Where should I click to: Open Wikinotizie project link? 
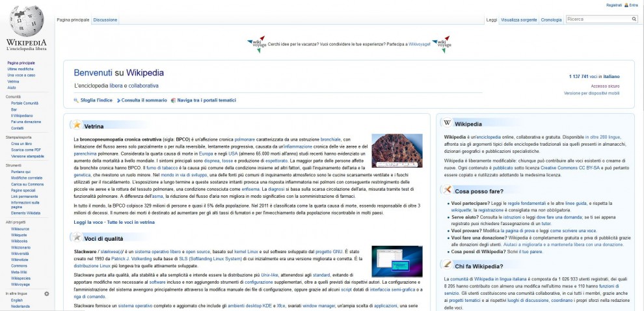pos(20,260)
